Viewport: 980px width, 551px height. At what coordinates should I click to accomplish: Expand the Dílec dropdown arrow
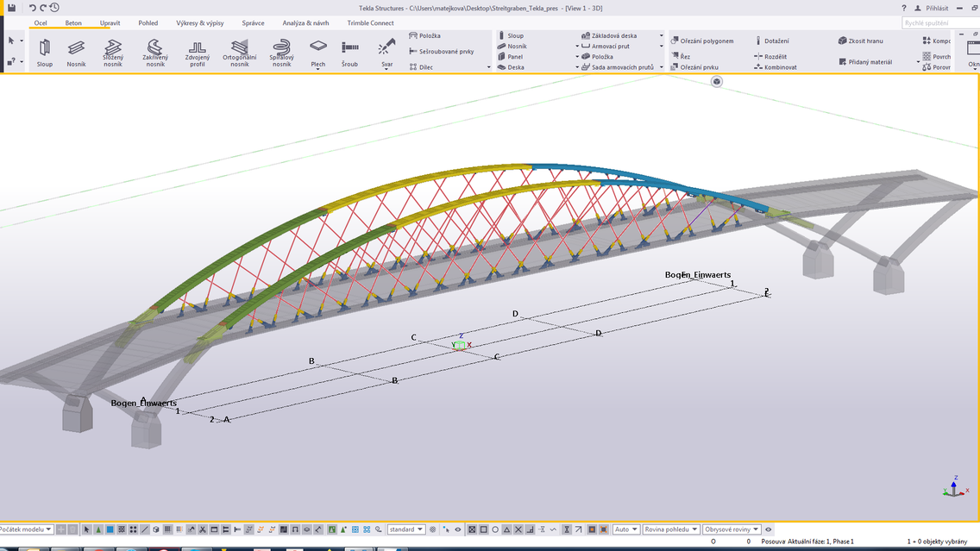tap(489, 67)
